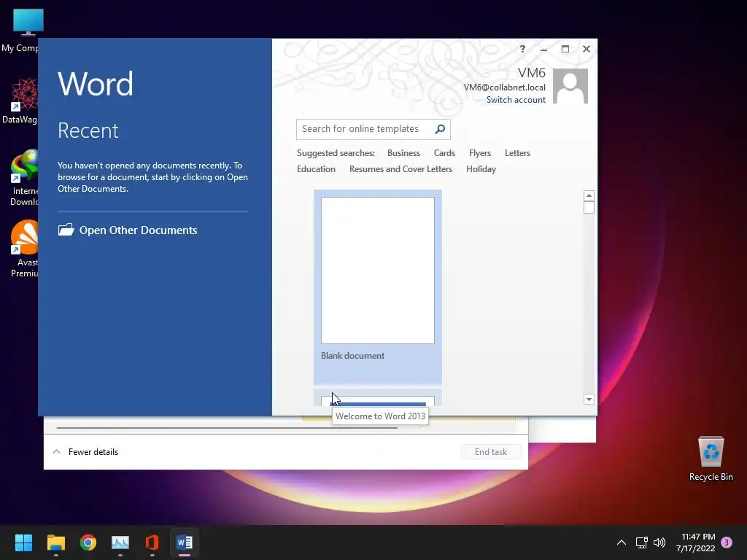Show hidden system tray icons
The height and width of the screenshot is (560, 747).
tap(622, 542)
